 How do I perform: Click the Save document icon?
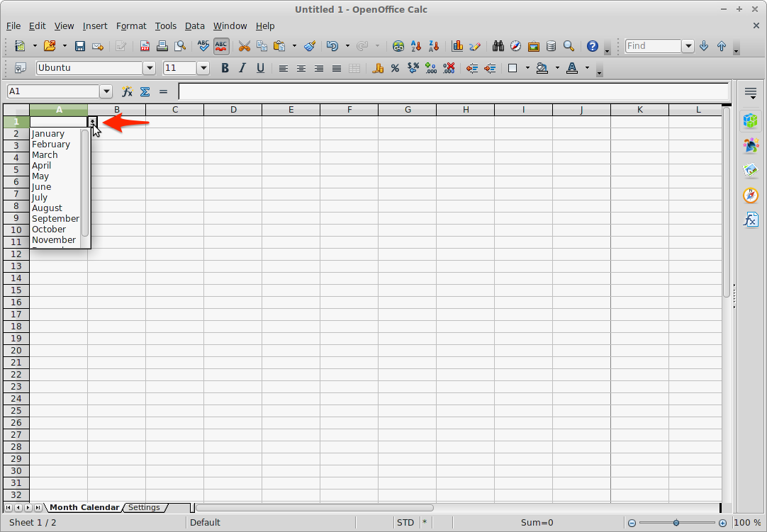[x=80, y=46]
